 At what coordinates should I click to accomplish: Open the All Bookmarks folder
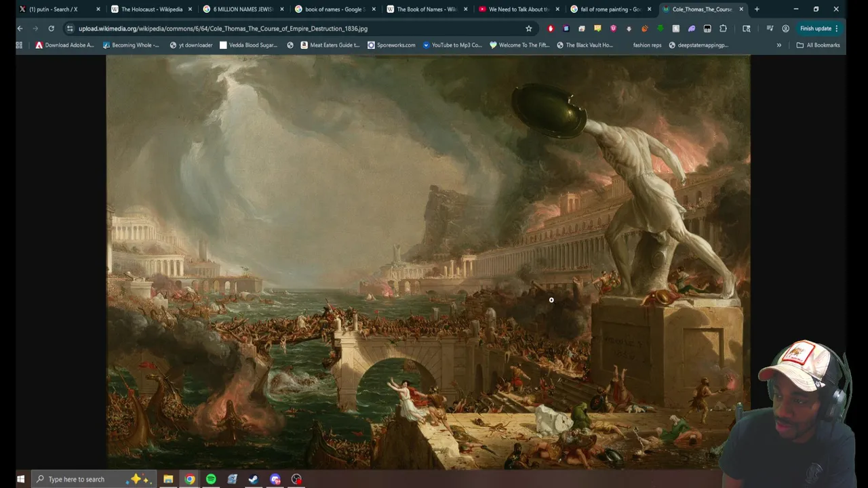click(x=818, y=45)
